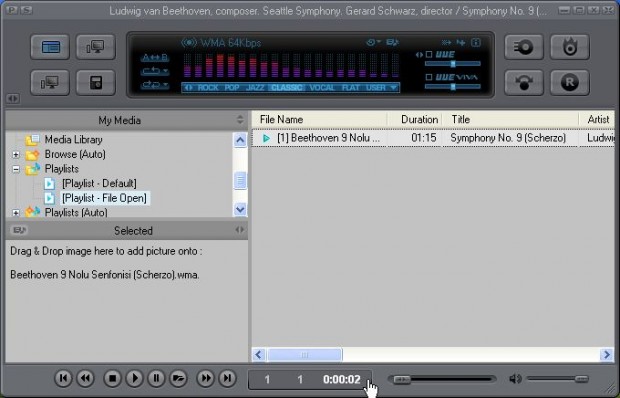This screenshot has width=620, height=398.
Task: Open the portable player device button
Action: 96,82
